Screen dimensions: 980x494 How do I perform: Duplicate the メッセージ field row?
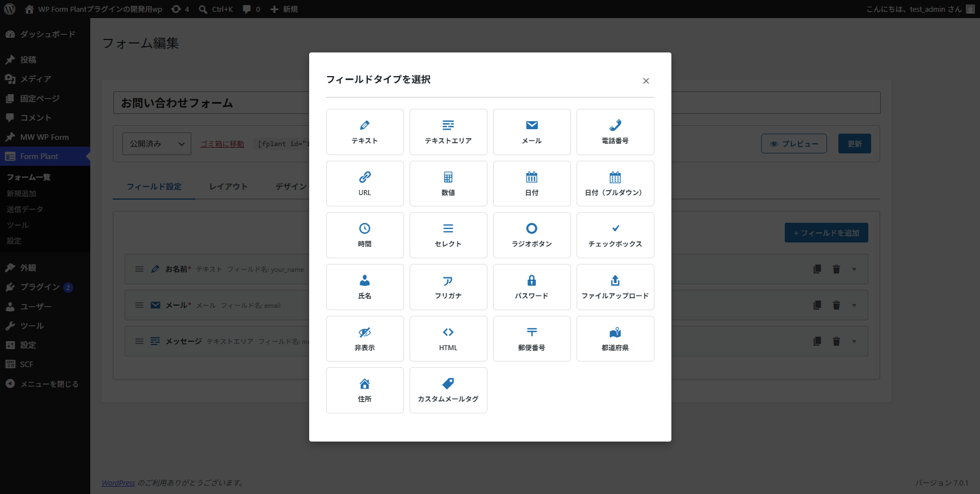[817, 341]
